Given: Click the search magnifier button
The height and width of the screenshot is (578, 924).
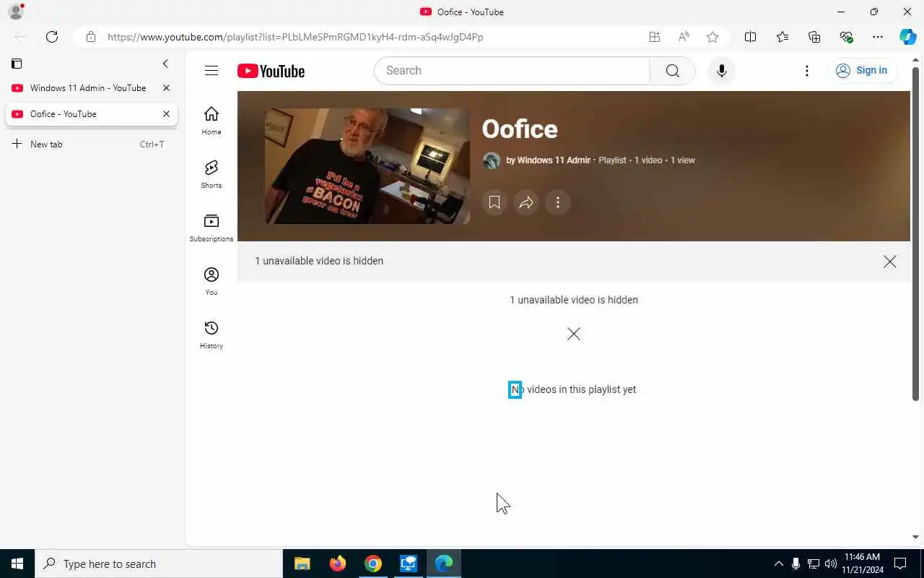Looking at the screenshot, I should point(672,71).
